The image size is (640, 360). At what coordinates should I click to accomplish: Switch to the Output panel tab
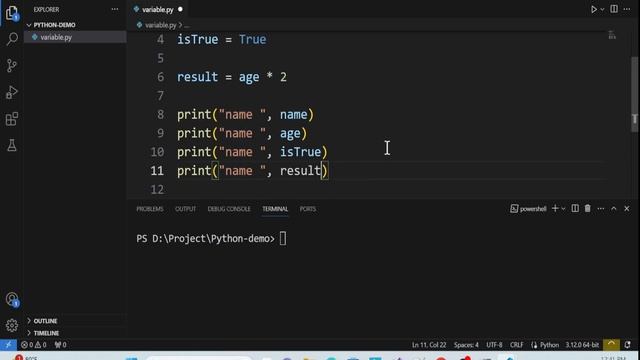click(x=185, y=209)
